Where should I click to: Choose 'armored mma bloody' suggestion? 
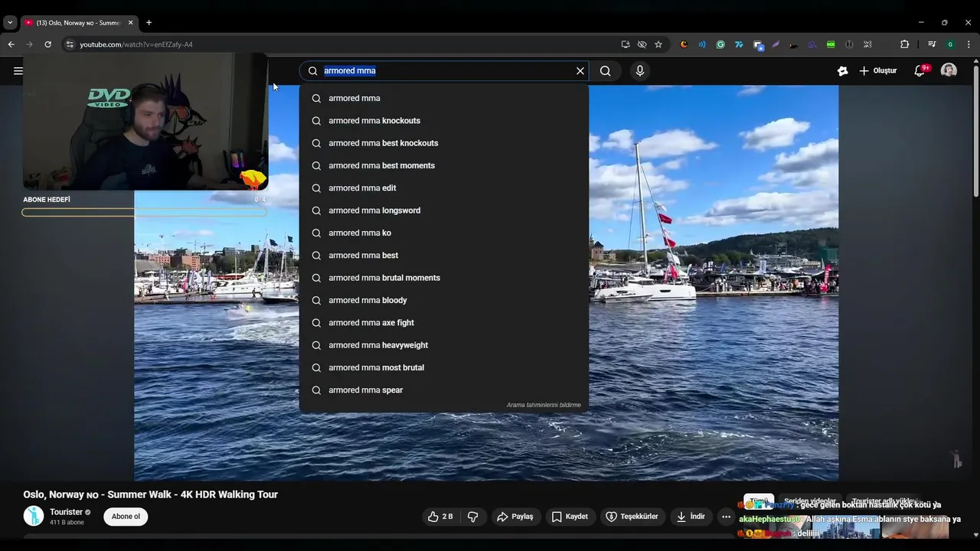pyautogui.click(x=444, y=300)
